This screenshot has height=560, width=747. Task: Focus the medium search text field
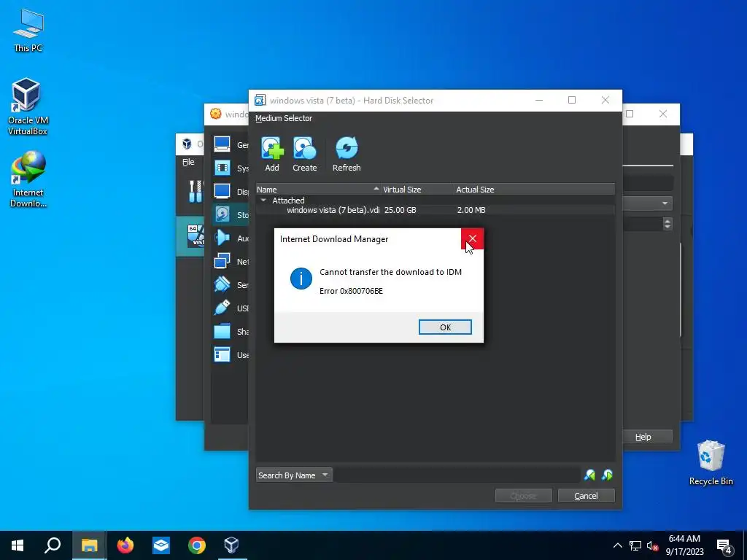tap(457, 475)
